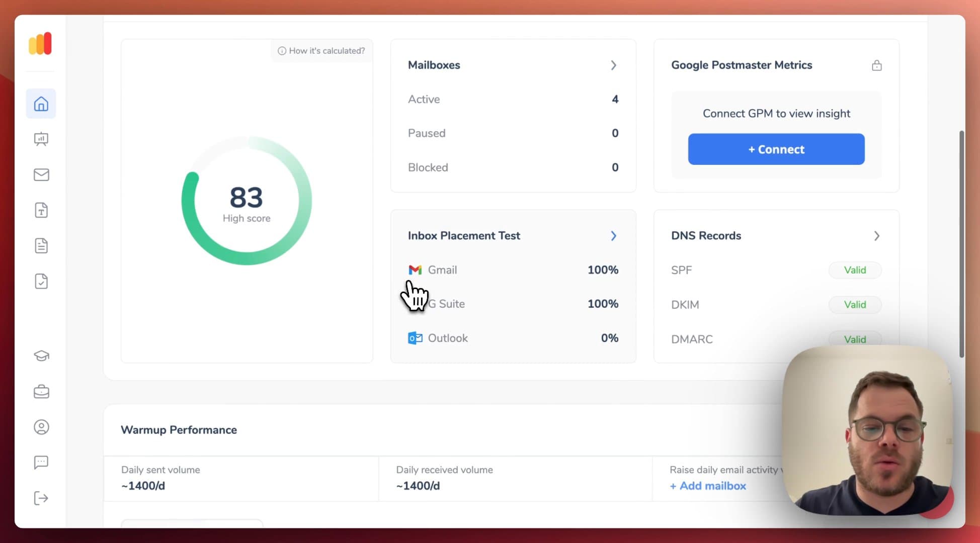Viewport: 980px width, 543px height.
Task: Click the Add mailbox link
Action: (707, 486)
